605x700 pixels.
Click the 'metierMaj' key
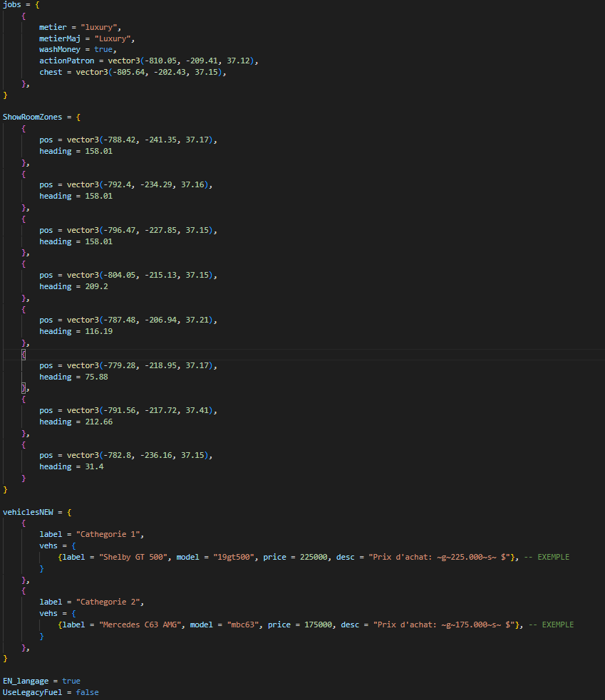pos(60,39)
